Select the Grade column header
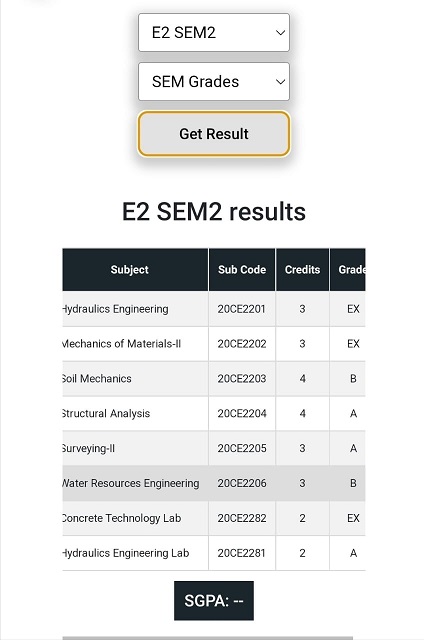The image size is (424, 640). click(348, 269)
